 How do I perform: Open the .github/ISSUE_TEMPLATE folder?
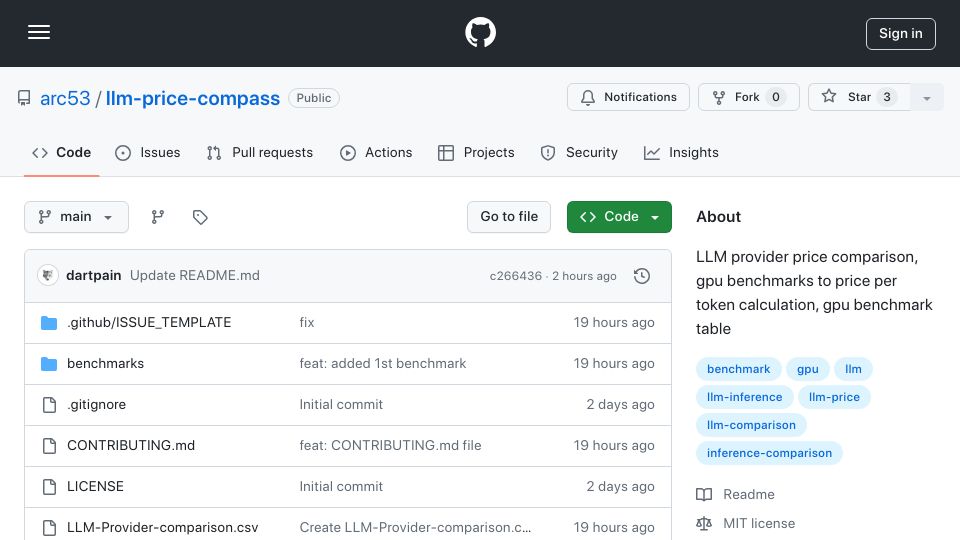pos(149,323)
